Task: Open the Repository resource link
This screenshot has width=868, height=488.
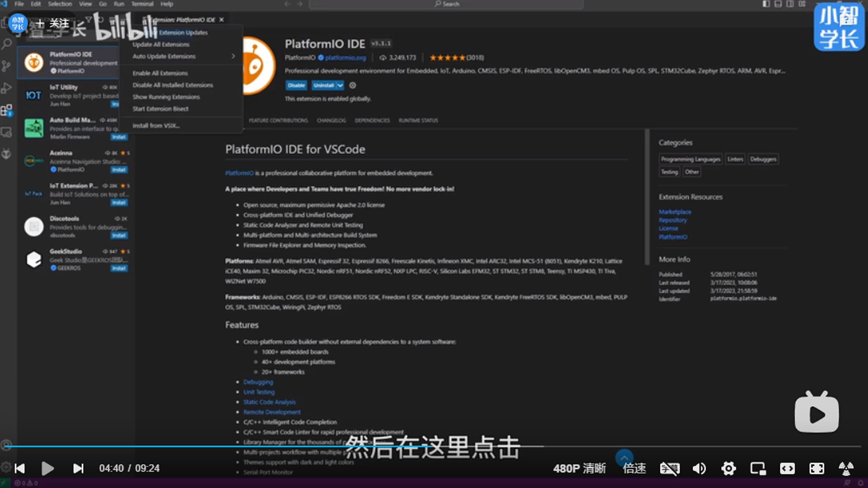Action: [672, 220]
